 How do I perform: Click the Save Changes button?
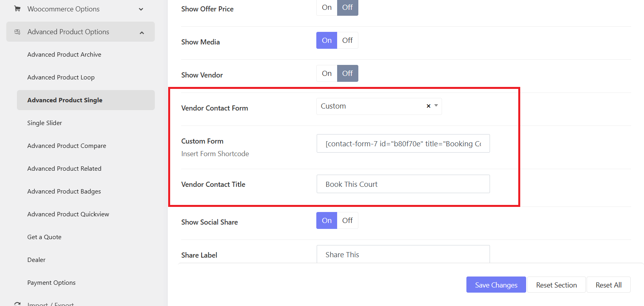(x=496, y=284)
